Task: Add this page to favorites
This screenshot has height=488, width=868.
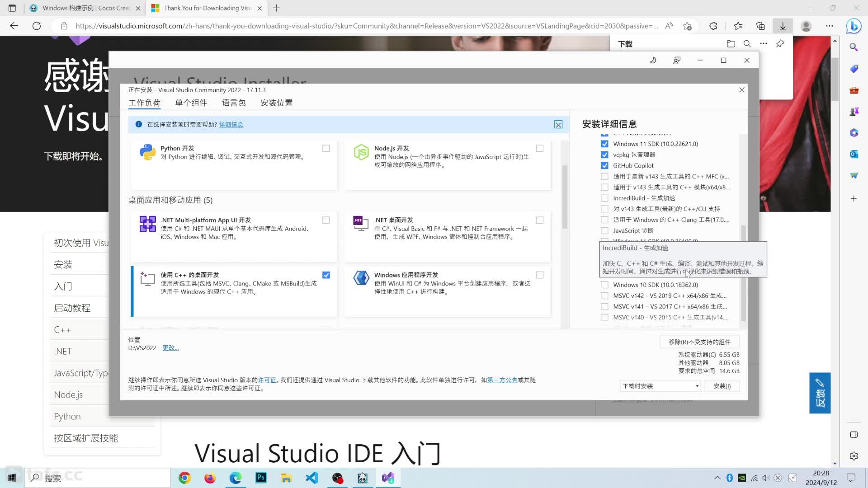Action: pyautogui.click(x=687, y=26)
